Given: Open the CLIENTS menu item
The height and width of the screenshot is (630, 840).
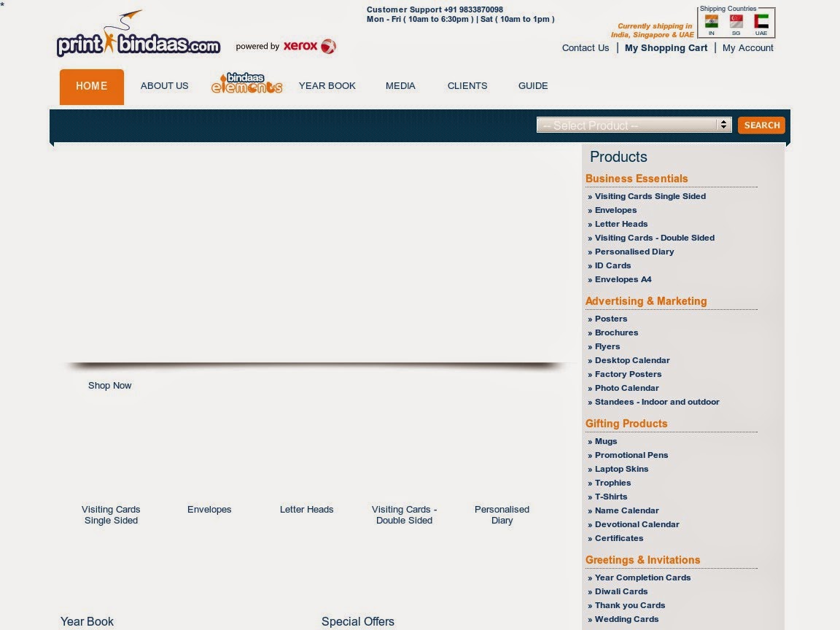Looking at the screenshot, I should coord(467,86).
